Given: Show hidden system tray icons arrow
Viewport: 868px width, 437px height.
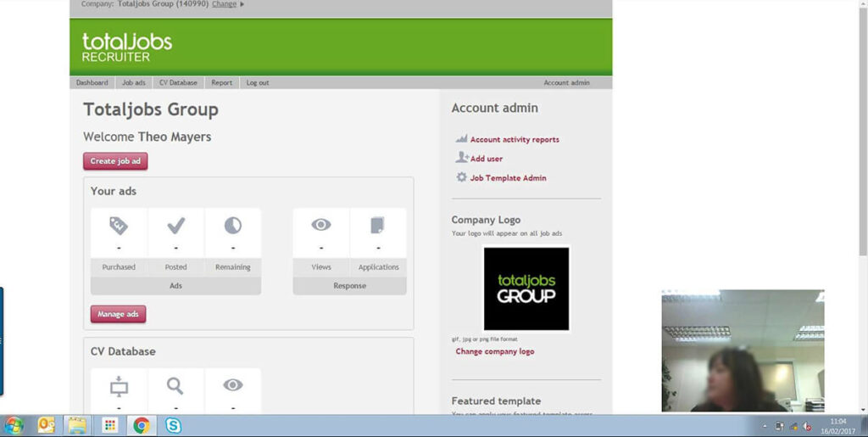Looking at the screenshot, I should point(765,426).
